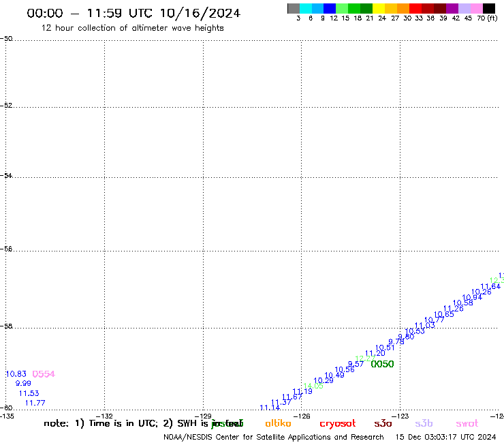Viewport: 504px width, 443px height.
Task: Click the -123 longitude axis label
Action: (400, 416)
